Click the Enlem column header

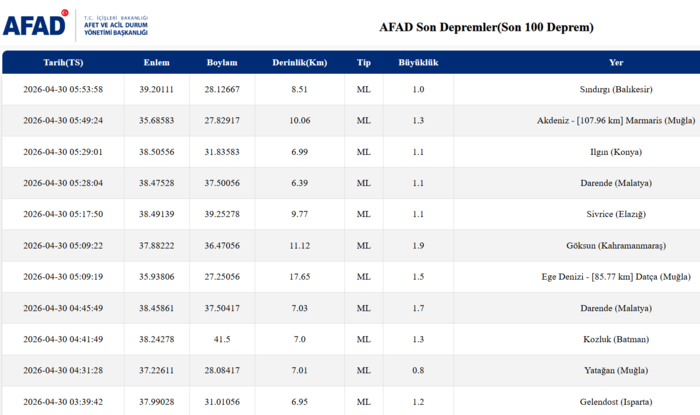tap(156, 62)
